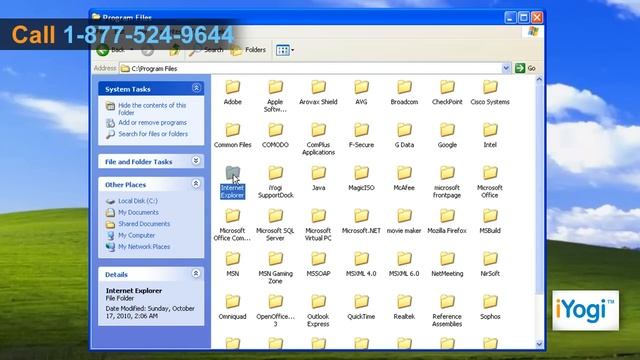
Task: Select the Microsoft Virtual PC folder
Action: [318, 225]
